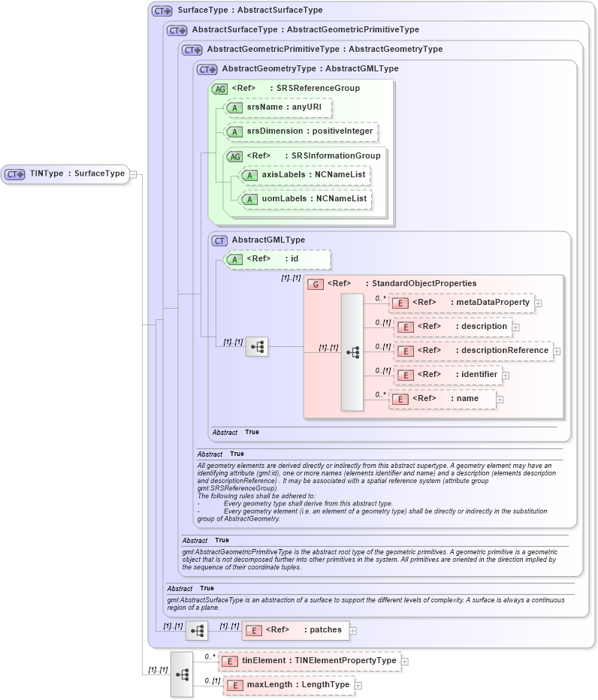The height and width of the screenshot is (700, 598).
Task: Click the CT icon of AbstractGMLType
Action: click(x=219, y=241)
